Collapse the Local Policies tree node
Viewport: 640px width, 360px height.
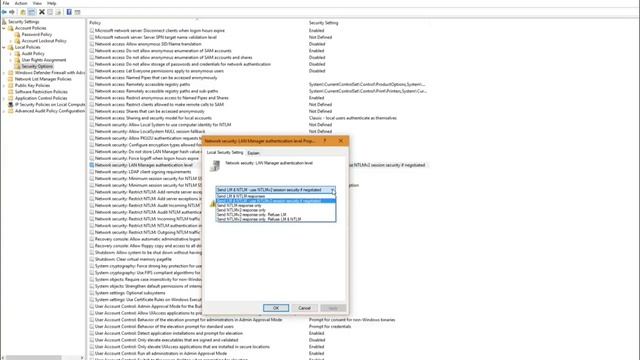click(x=4, y=47)
